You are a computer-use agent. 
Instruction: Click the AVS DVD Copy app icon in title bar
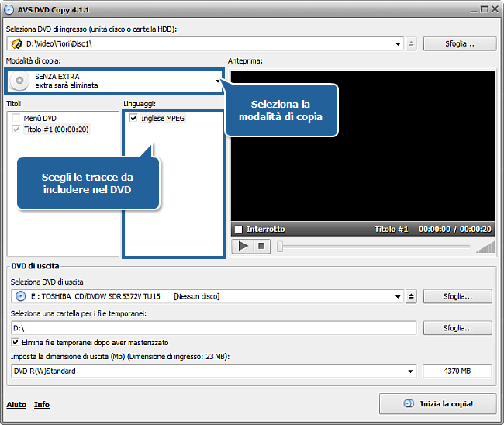9,9
